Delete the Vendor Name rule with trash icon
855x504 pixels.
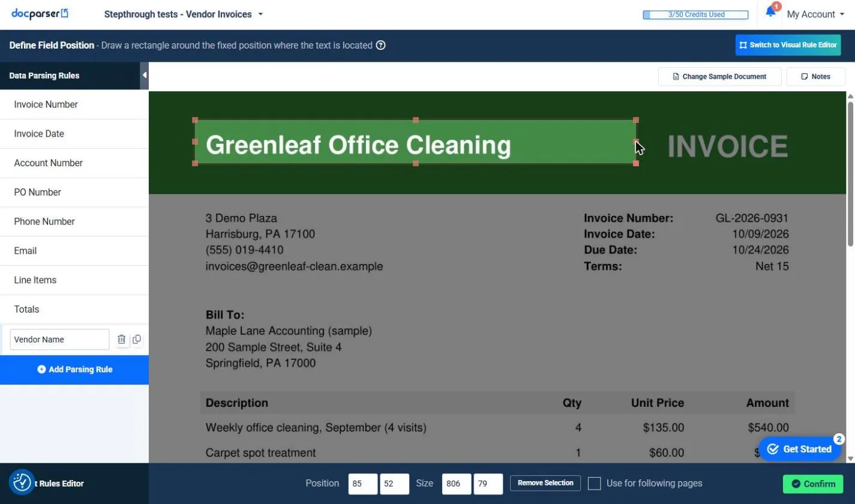(x=121, y=340)
